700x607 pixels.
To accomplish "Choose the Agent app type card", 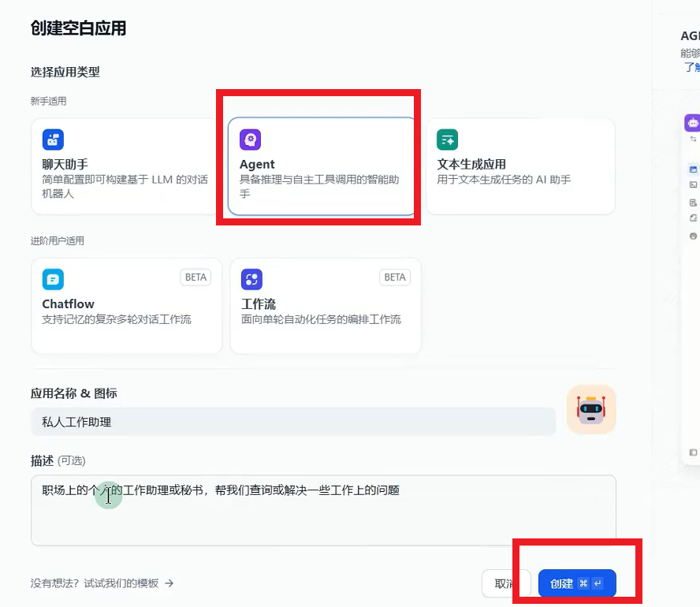I will (x=322, y=166).
